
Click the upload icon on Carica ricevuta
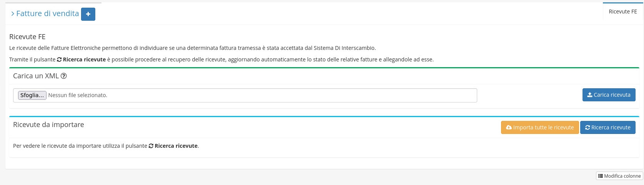point(590,95)
